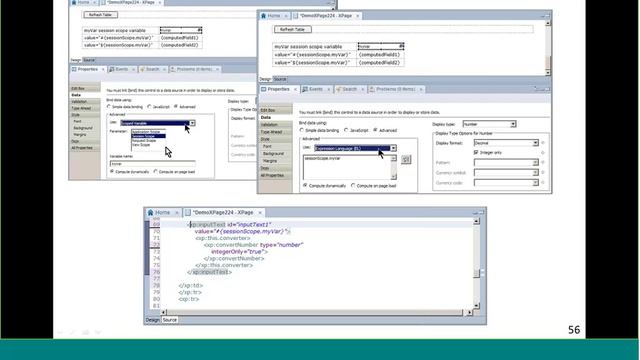
Task: Maximize properties pane in right window
Action: [x=547, y=89]
